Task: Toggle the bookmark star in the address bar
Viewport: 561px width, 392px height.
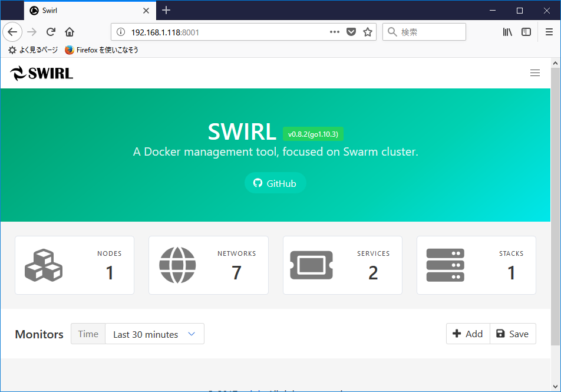Action: (368, 32)
